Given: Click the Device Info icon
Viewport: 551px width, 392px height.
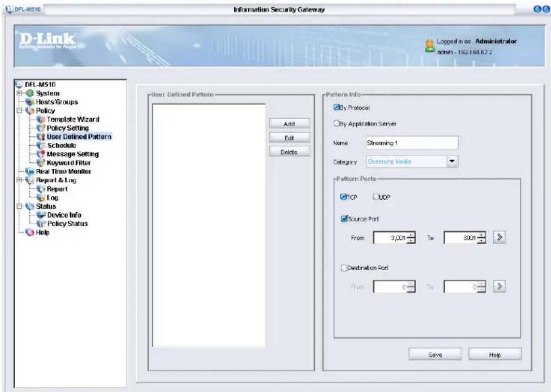Looking at the screenshot, I should pos(41,215).
